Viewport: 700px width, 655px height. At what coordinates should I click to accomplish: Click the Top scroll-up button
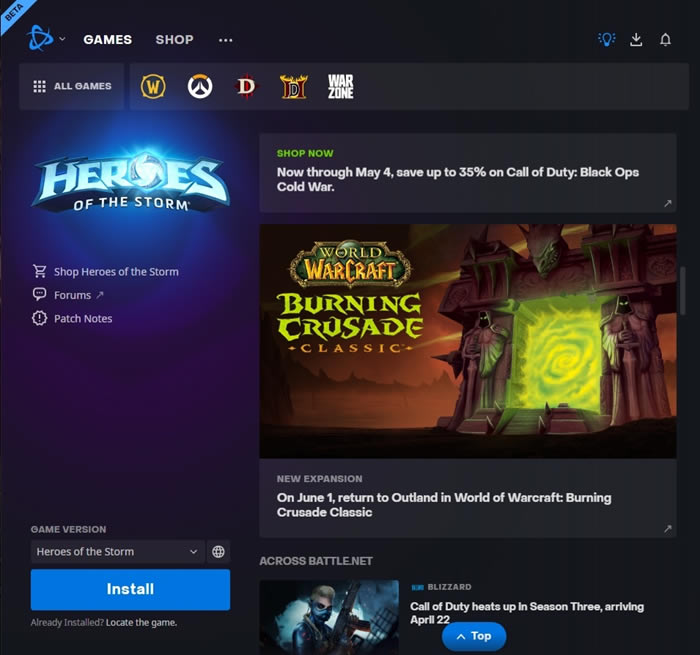tap(474, 636)
